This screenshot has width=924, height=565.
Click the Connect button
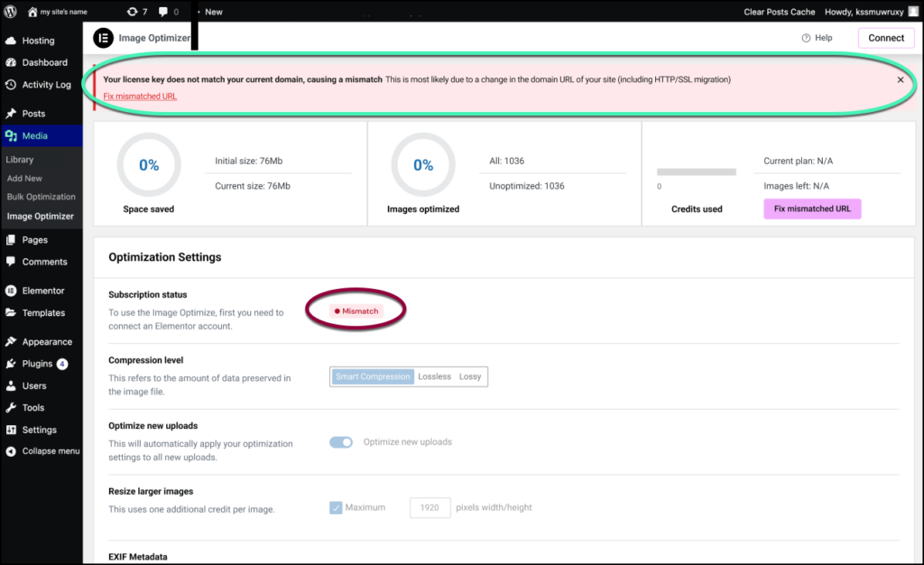coord(885,38)
